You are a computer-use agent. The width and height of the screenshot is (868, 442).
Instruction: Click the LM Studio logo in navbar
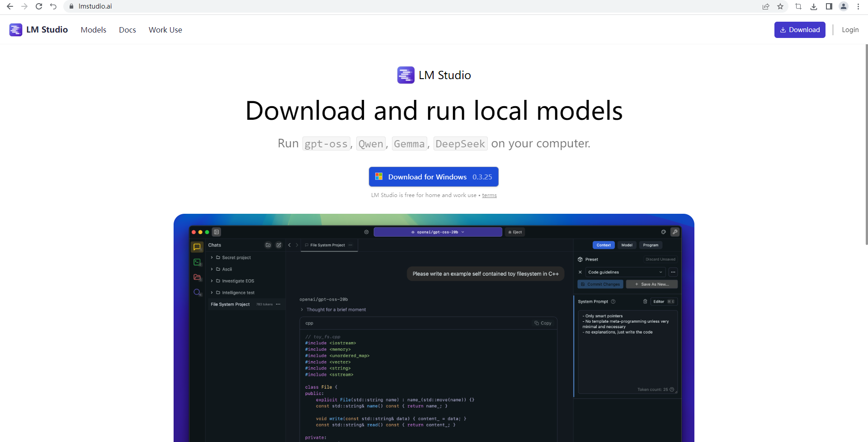click(x=38, y=30)
